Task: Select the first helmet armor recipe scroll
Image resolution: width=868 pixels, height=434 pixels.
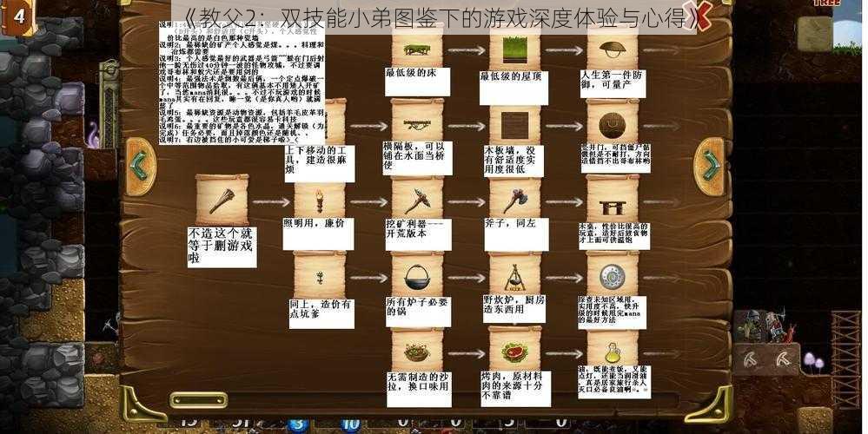Action: pyautogui.click(x=613, y=48)
